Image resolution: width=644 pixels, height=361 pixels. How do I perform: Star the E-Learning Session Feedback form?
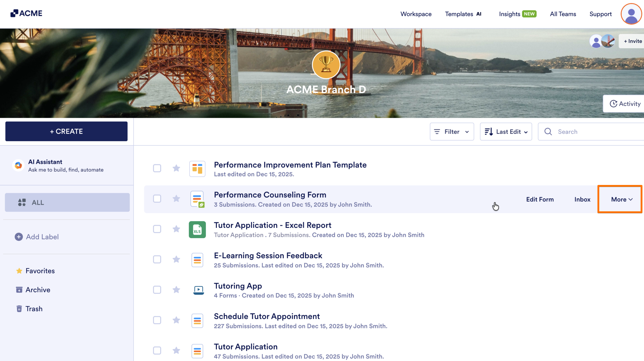pyautogui.click(x=176, y=259)
